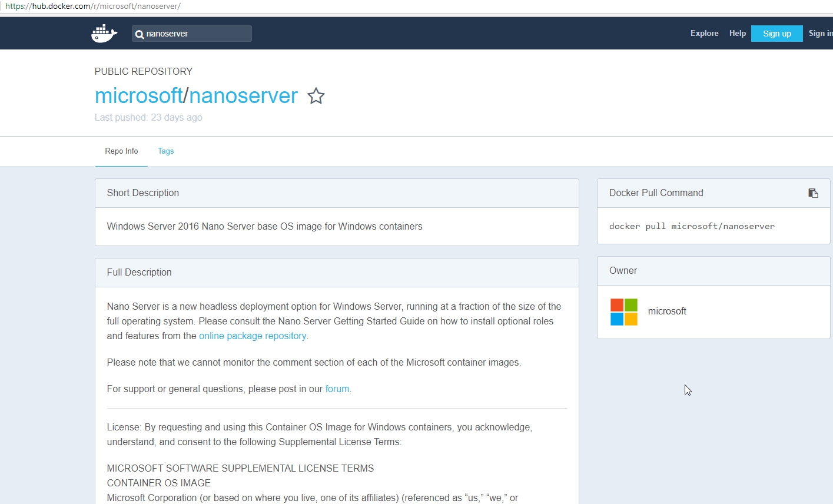Switch to the Tags tab
833x504 pixels.
[165, 151]
